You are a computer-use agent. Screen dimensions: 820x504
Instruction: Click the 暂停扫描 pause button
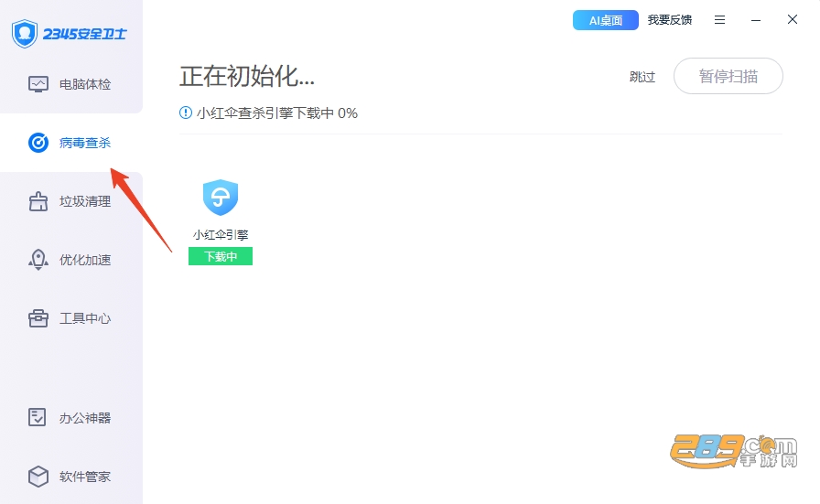point(728,76)
